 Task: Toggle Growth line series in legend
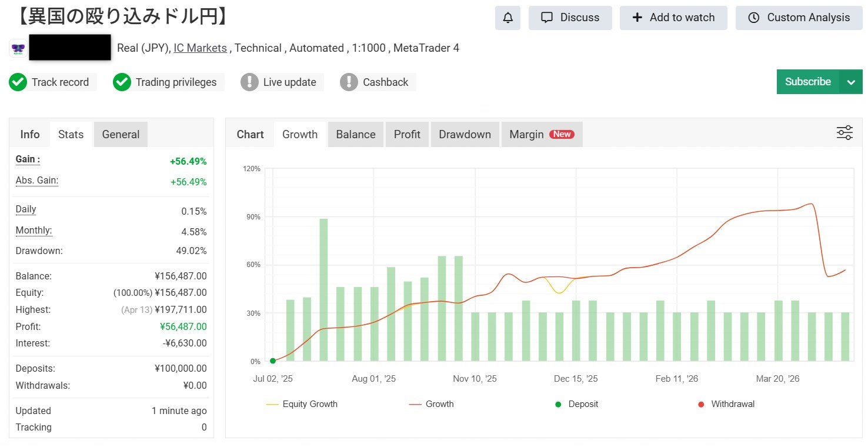coord(431,404)
